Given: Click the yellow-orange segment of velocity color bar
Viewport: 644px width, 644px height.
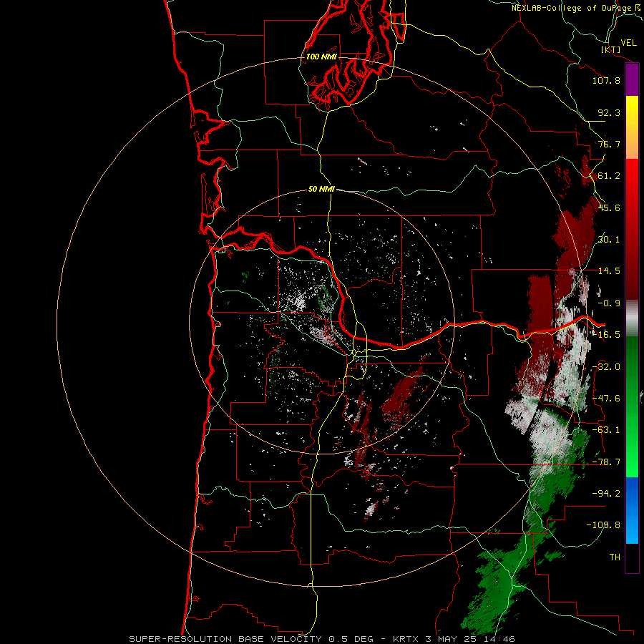Looking at the screenshot, I should 632,127.
